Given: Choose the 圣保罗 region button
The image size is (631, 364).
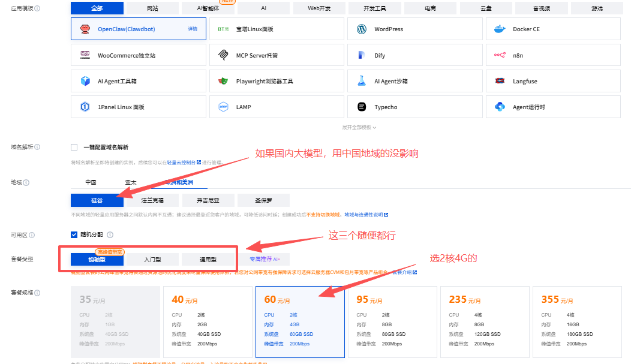Looking at the screenshot, I should click(x=263, y=200).
